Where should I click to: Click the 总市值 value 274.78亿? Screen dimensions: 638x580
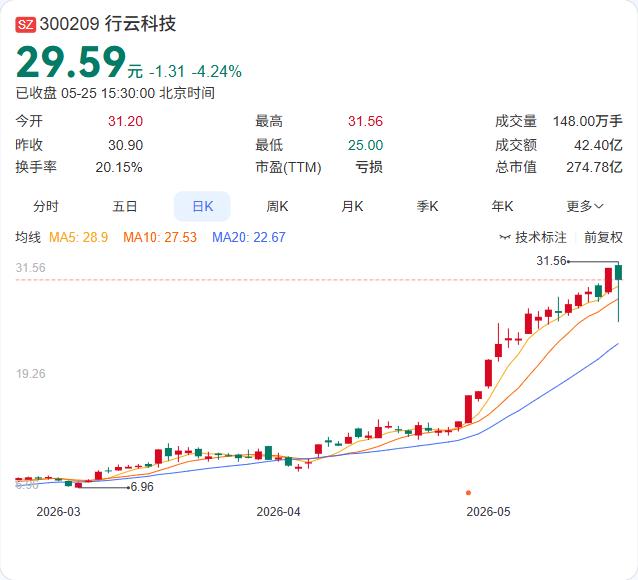[594, 167]
